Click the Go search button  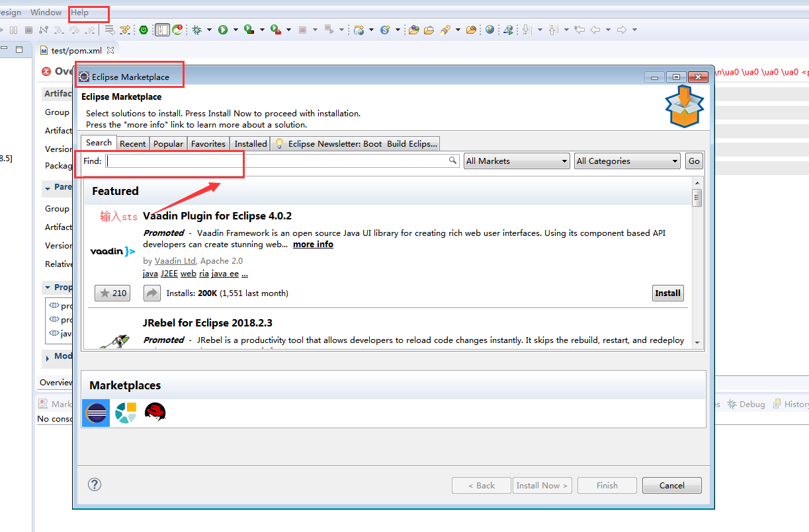click(x=694, y=161)
